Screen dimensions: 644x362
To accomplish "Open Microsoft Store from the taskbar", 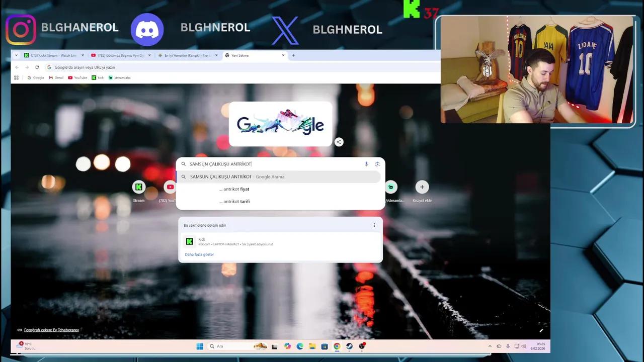I will [x=325, y=346].
